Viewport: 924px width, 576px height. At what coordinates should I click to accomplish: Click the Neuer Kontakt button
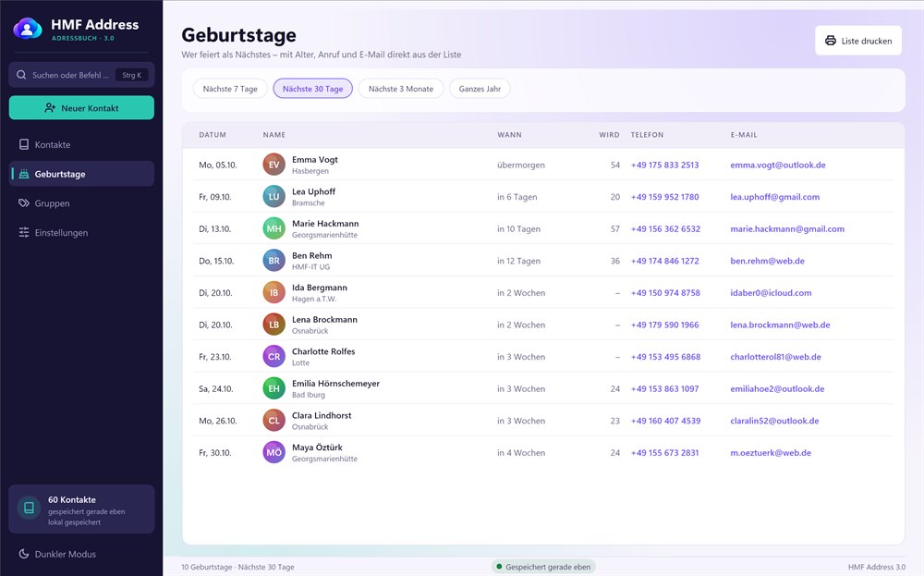81,108
